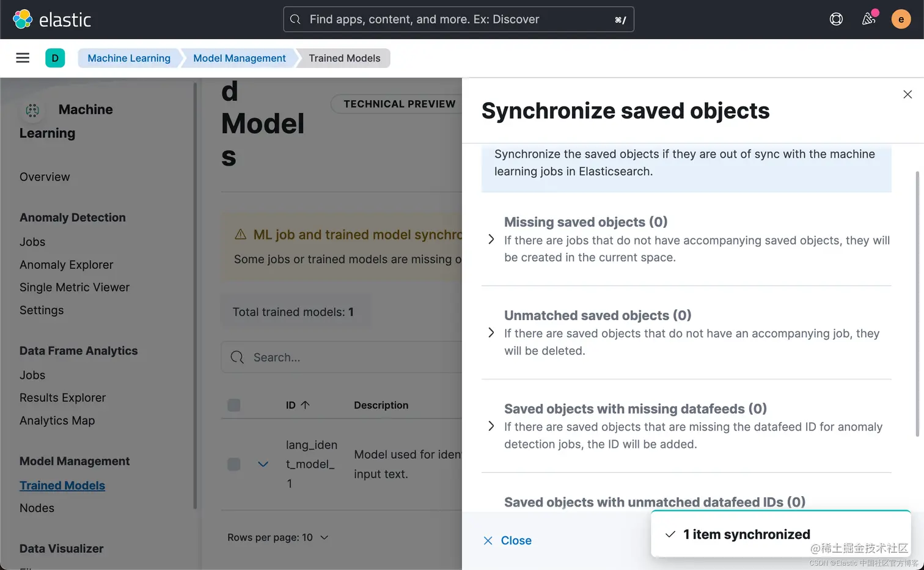
Task: Check the lang_ident_model_1 row checkbox
Action: (234, 464)
